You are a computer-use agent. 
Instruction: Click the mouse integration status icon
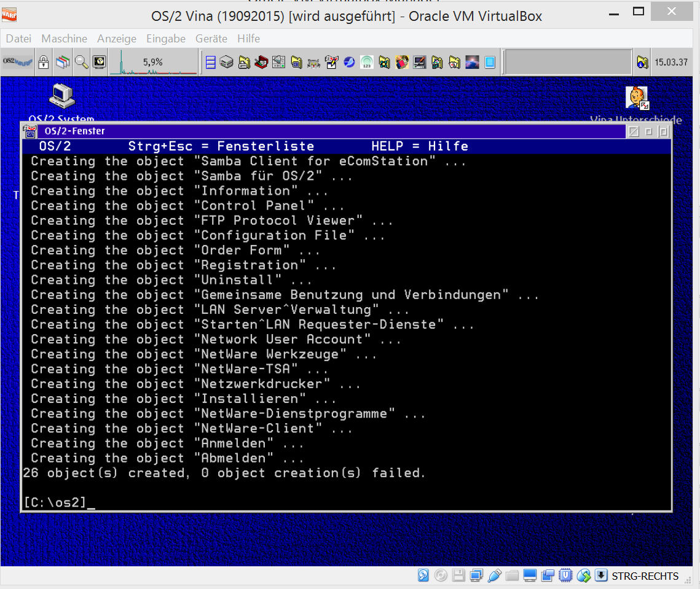pos(583,575)
